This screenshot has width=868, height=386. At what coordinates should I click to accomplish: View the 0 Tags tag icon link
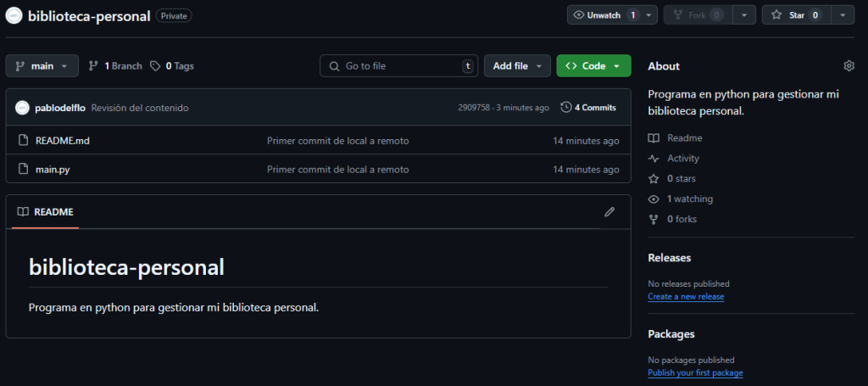154,66
